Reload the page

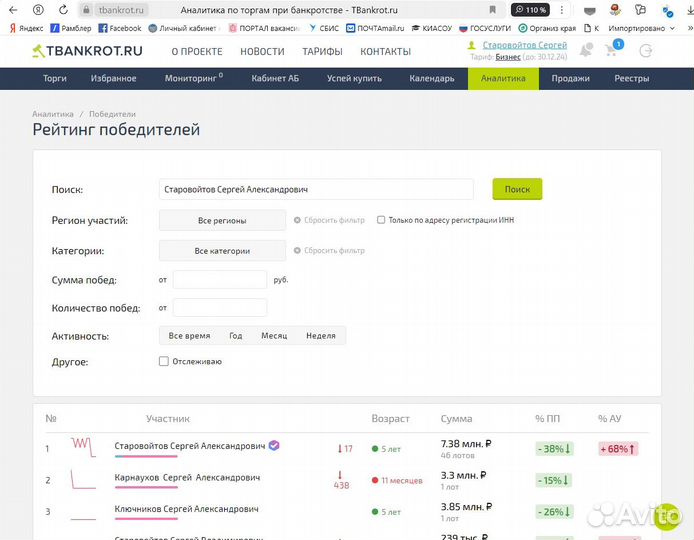pyautogui.click(x=63, y=10)
